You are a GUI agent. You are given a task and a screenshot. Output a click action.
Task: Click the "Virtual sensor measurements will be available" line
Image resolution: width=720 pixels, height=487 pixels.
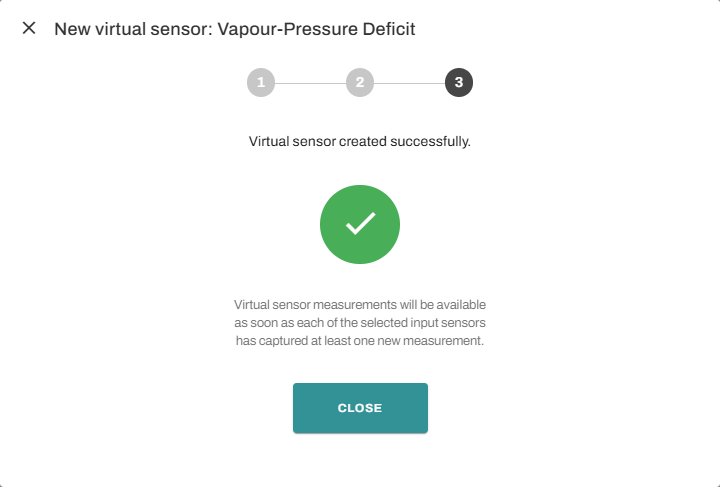pyautogui.click(x=360, y=303)
